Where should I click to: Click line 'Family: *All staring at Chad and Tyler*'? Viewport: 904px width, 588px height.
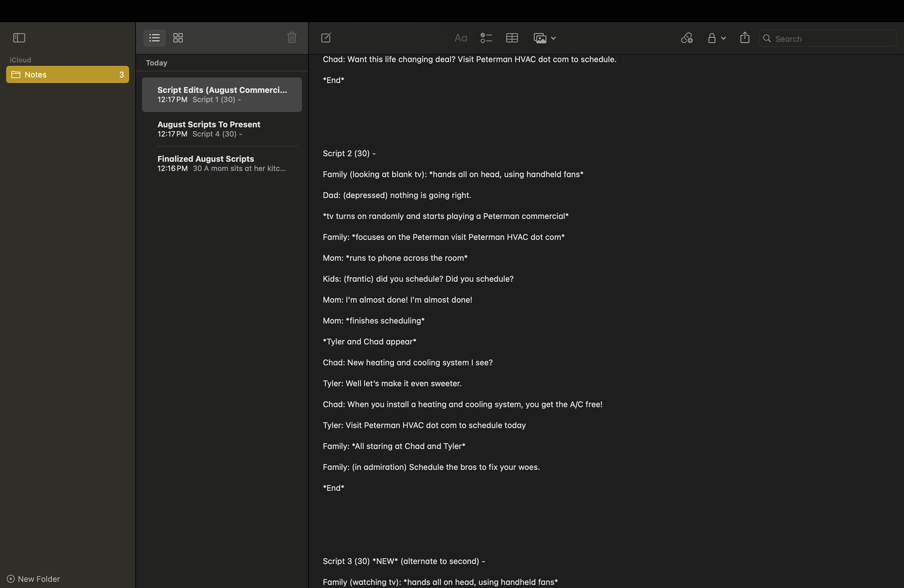pos(394,446)
